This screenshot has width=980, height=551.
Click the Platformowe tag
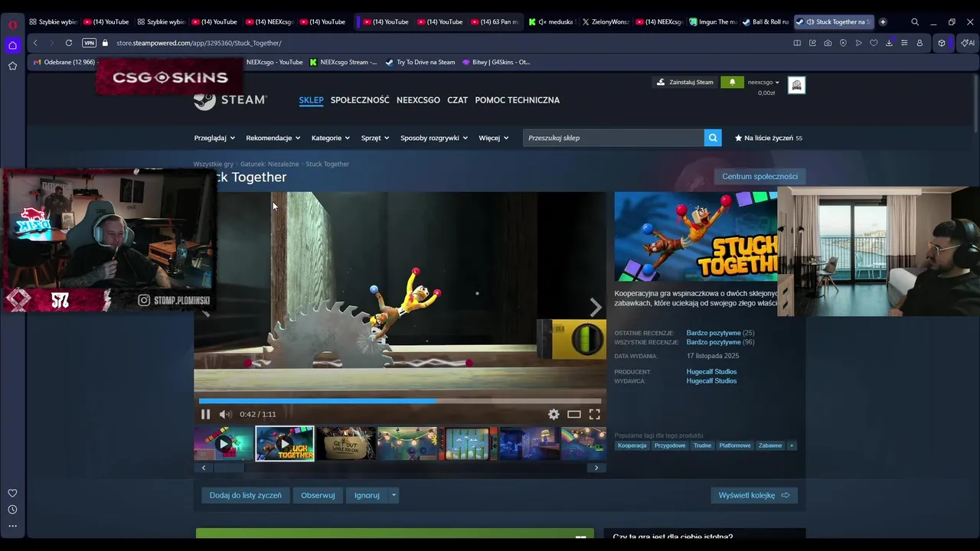coord(735,445)
